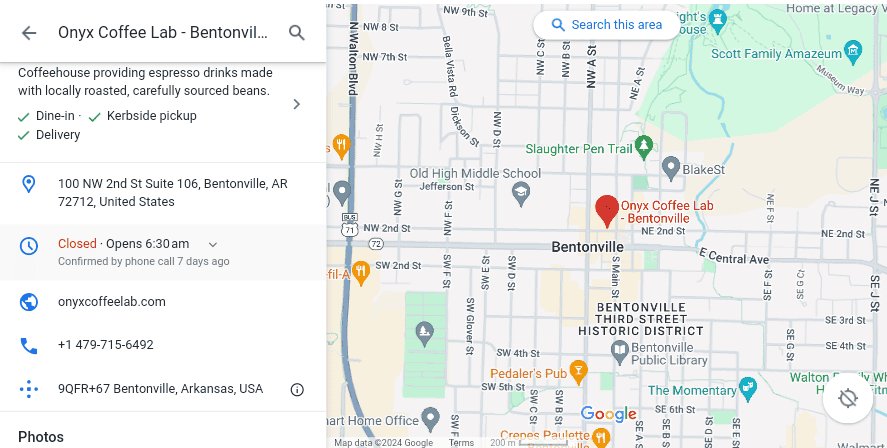Expand the coffeehouse description chevron
This screenshot has height=448, width=887.
click(296, 104)
